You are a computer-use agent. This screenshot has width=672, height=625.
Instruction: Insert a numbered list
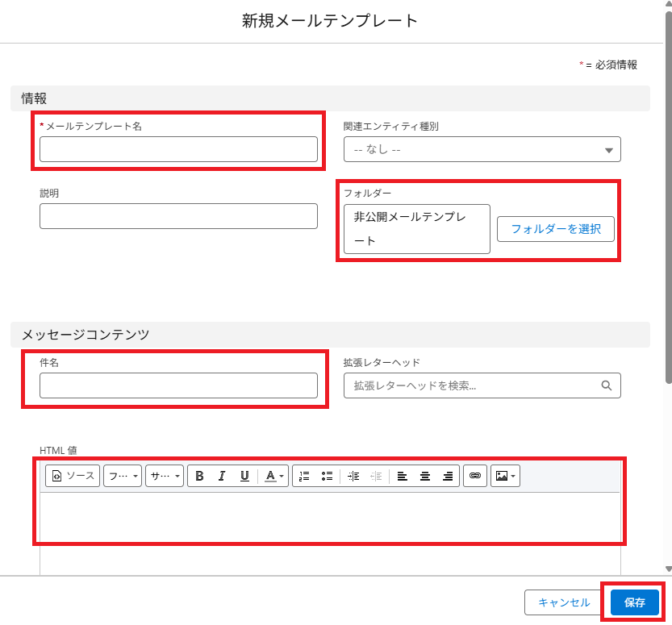(x=304, y=476)
